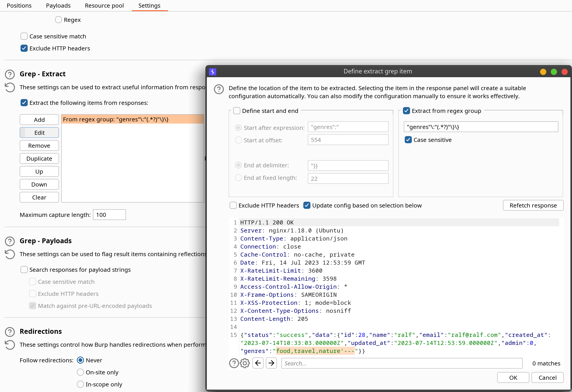
Task: Choose On-site only redirection option
Action: 80,372
